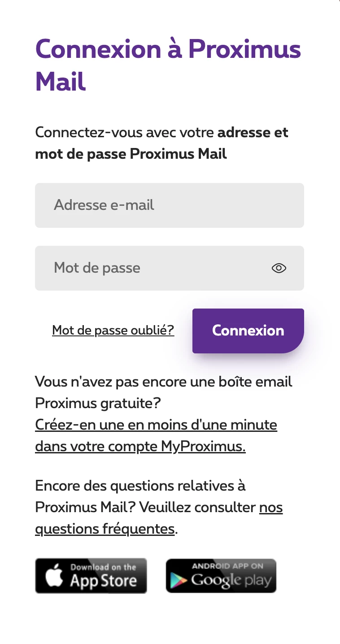340x644 pixels.
Task: Click the link text ending in MyProximus
Action: pyautogui.click(x=140, y=446)
